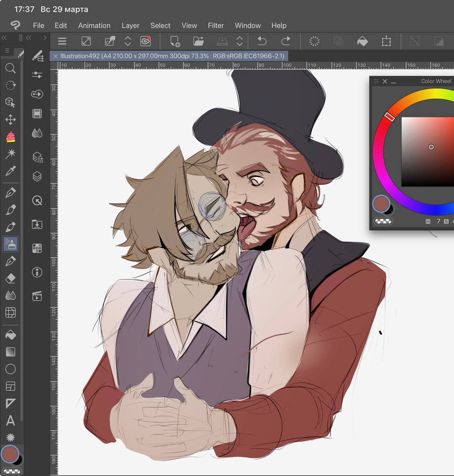Screen dimensions: 454x476
Task: Collapse second palette column with double arrows
Action: click(x=29, y=38)
